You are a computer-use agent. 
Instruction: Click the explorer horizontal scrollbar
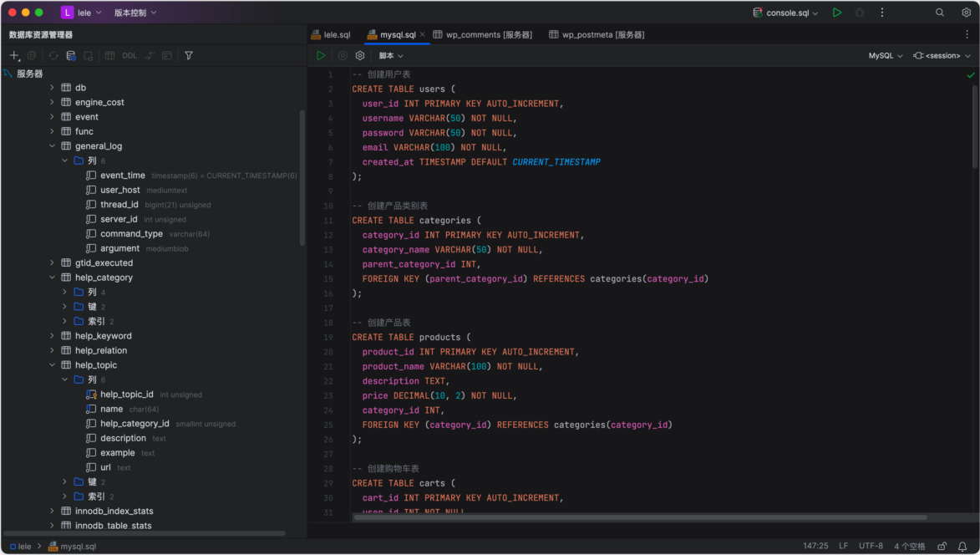click(x=145, y=533)
